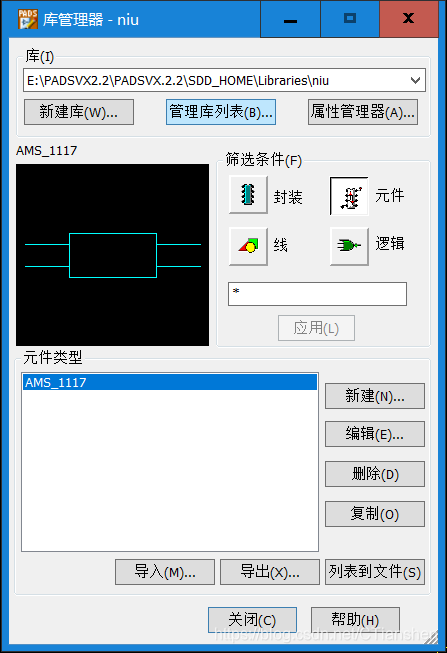Click the PADS application icon in title bar
This screenshot has height=653, width=447.
[28, 19]
